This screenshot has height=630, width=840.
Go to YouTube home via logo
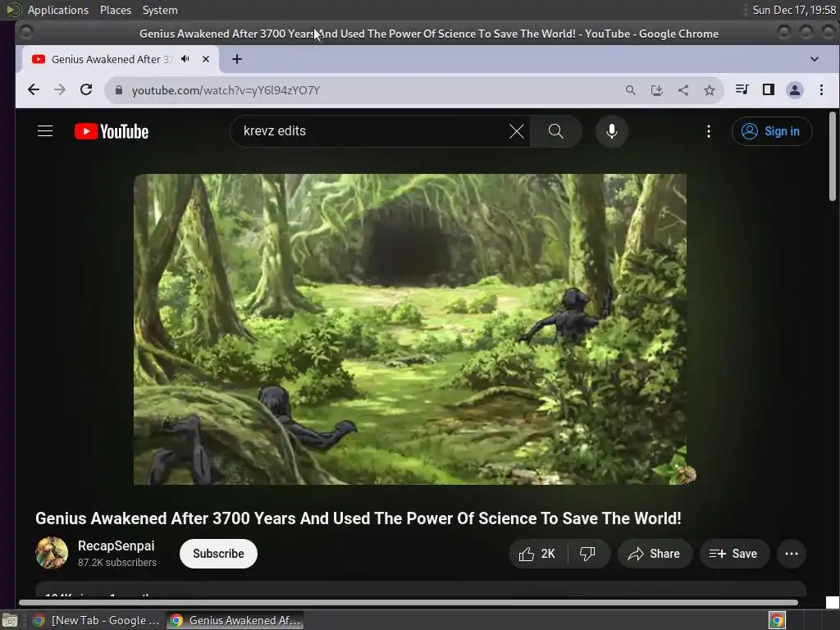112,131
